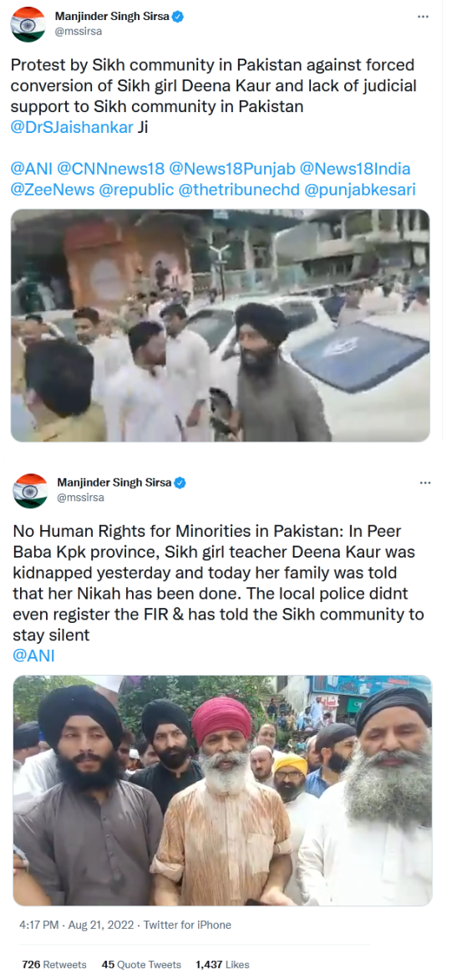Open the @republic mention
Screen dimensions: 457x980
(x=135, y=189)
